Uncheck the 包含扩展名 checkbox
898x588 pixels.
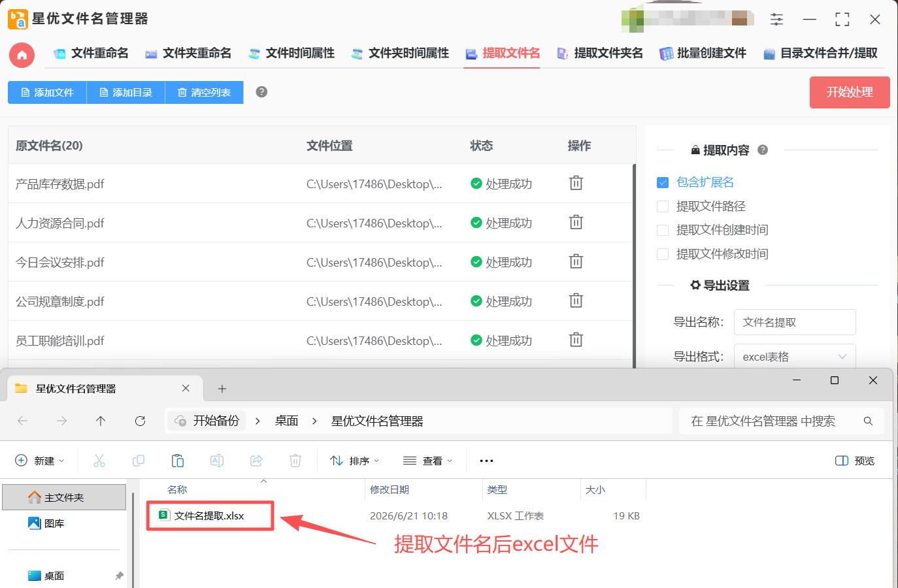click(x=663, y=183)
